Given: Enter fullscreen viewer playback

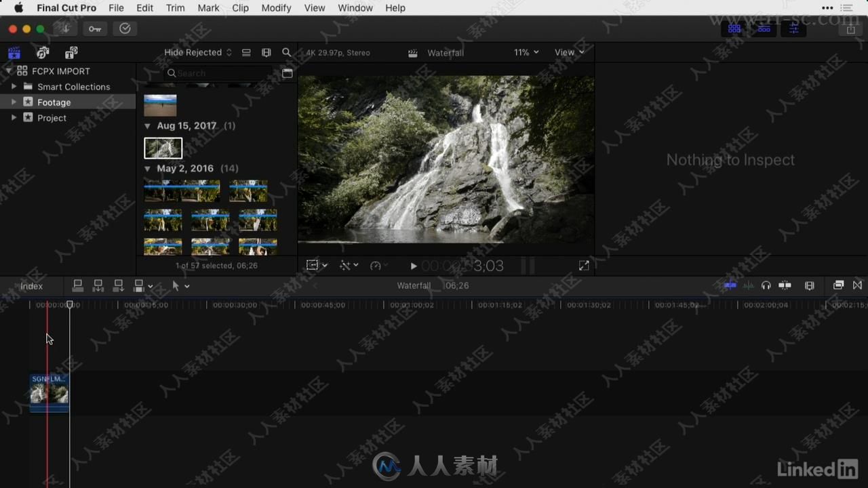Looking at the screenshot, I should point(584,266).
